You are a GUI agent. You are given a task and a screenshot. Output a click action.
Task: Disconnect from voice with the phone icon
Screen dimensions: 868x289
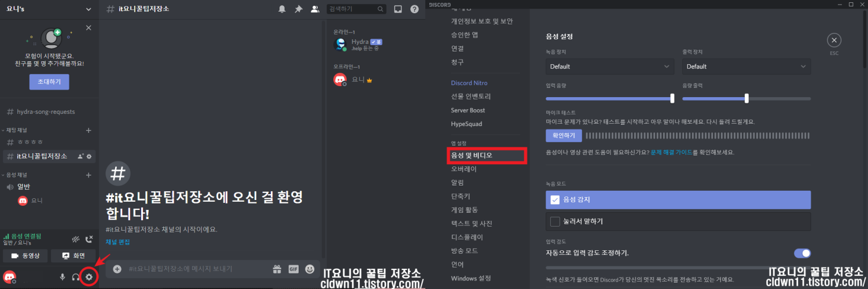[89, 239]
